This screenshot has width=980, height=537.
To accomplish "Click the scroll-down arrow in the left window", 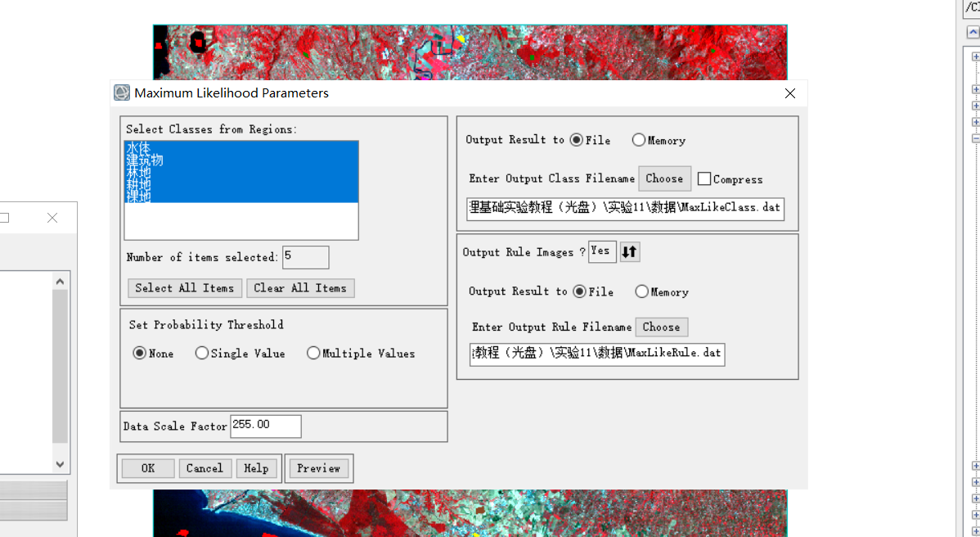I will [x=59, y=463].
